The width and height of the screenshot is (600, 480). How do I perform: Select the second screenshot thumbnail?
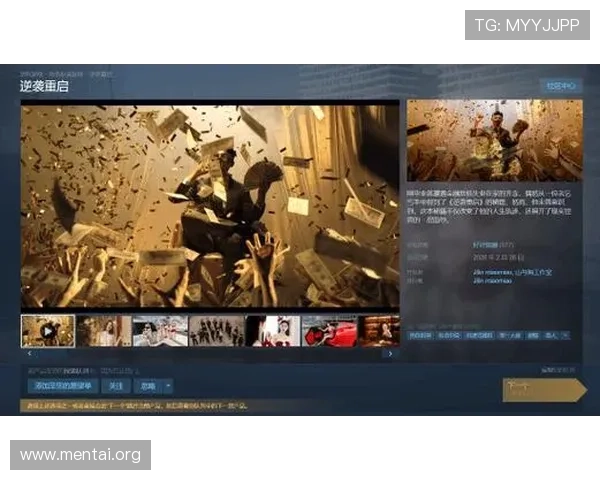(x=104, y=331)
